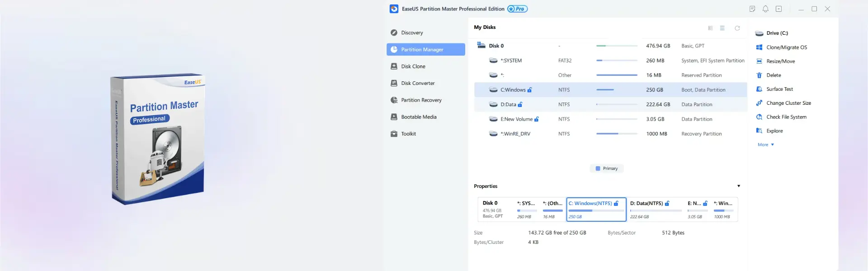Click the WinRE_DRV usage bar in list
This screenshot has height=271, width=868.
point(617,134)
